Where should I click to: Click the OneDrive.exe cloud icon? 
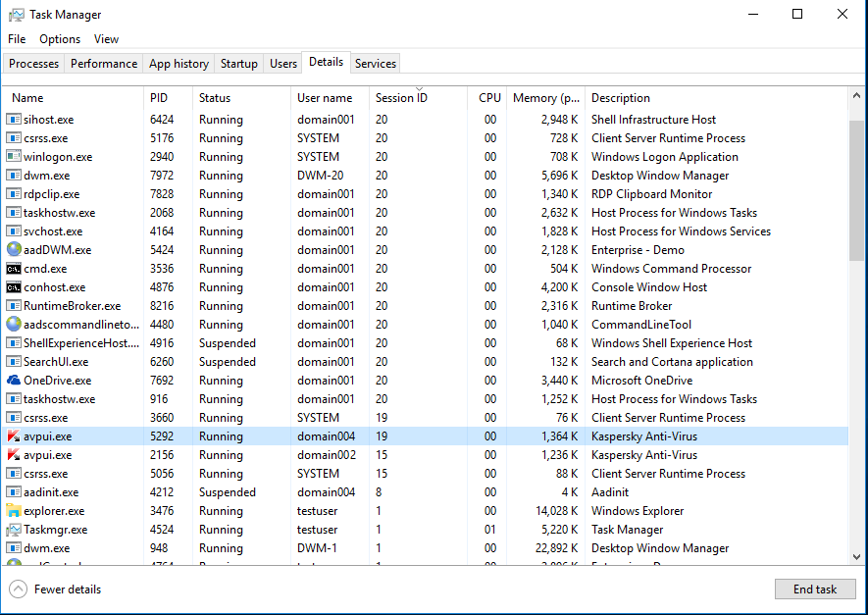coord(14,381)
